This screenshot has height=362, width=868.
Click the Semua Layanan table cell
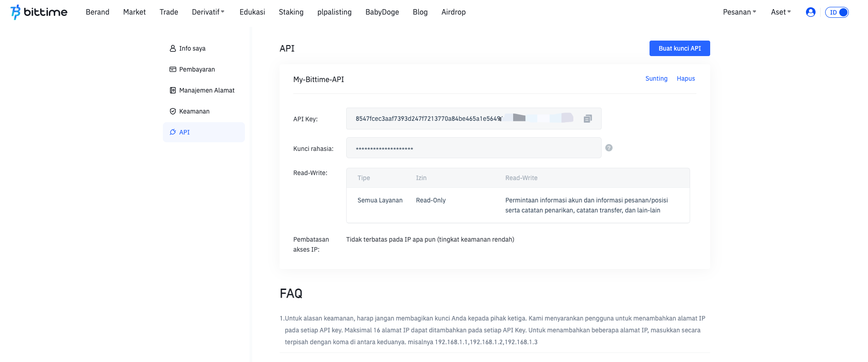[x=380, y=200]
